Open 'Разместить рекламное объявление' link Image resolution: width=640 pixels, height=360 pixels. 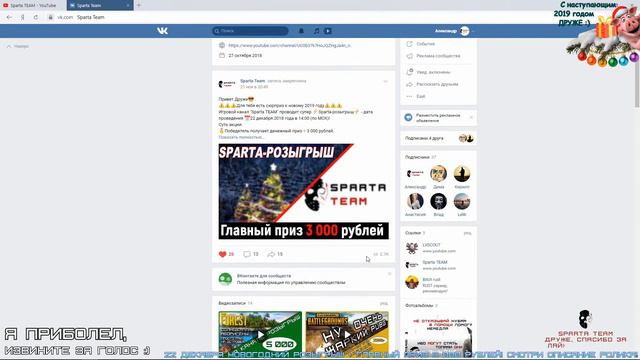point(438,118)
